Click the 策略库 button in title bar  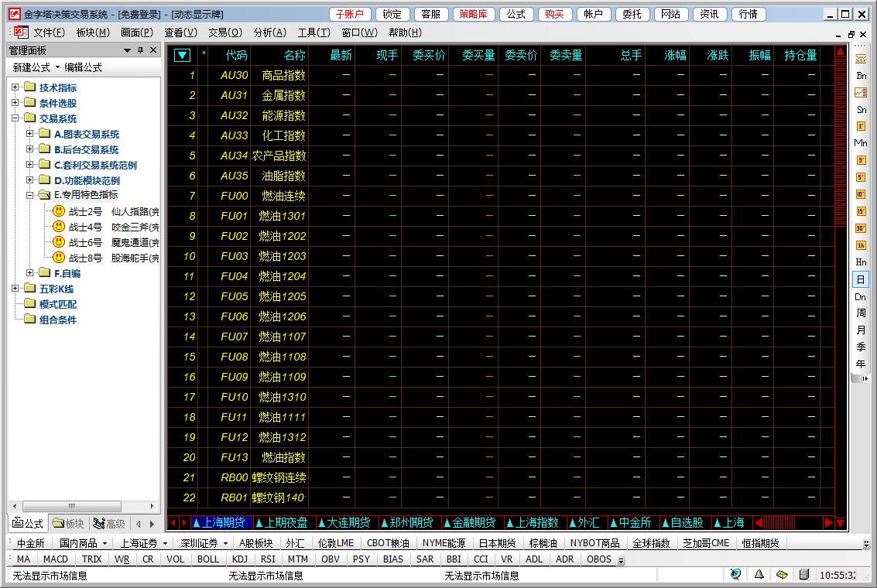click(473, 14)
